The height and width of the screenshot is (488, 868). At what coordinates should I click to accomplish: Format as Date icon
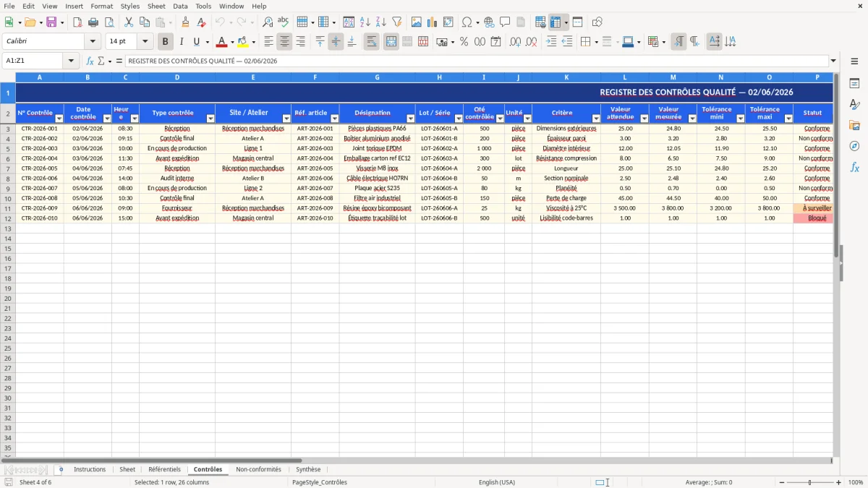(495, 42)
